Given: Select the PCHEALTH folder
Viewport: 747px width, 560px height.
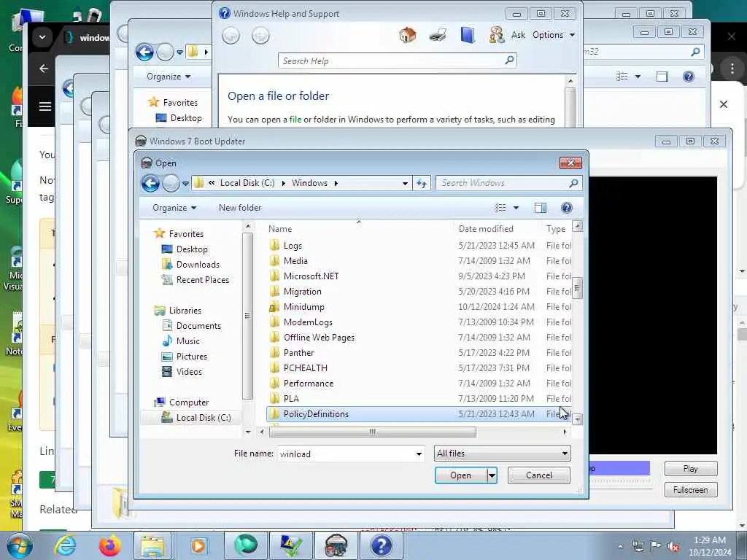Looking at the screenshot, I should (x=305, y=368).
